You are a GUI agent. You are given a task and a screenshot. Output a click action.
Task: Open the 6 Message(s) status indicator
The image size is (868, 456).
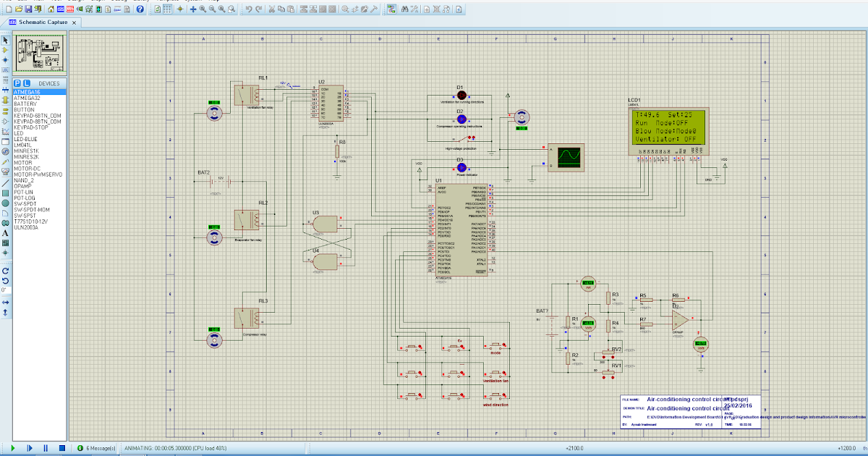[x=98, y=447]
